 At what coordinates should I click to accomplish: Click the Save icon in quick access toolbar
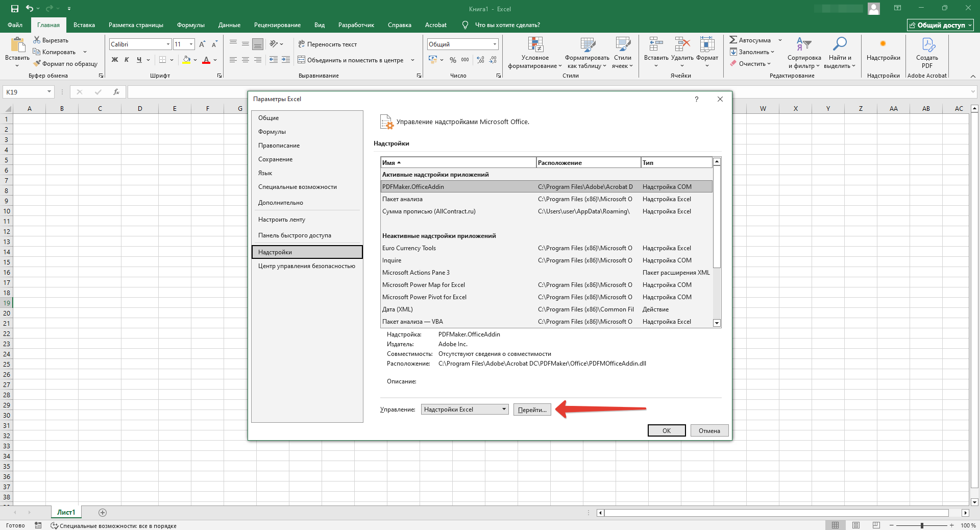(15, 9)
